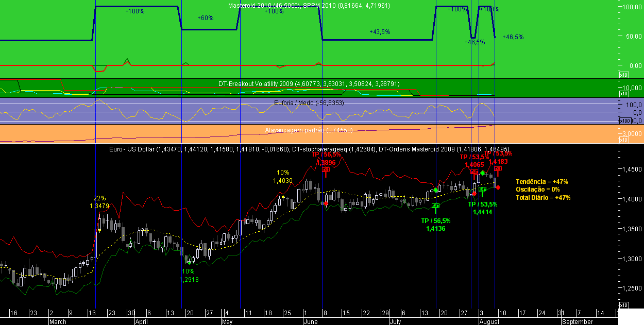644x325 pixels.
Task: Click the red 1,4183 price label
Action: (498, 161)
